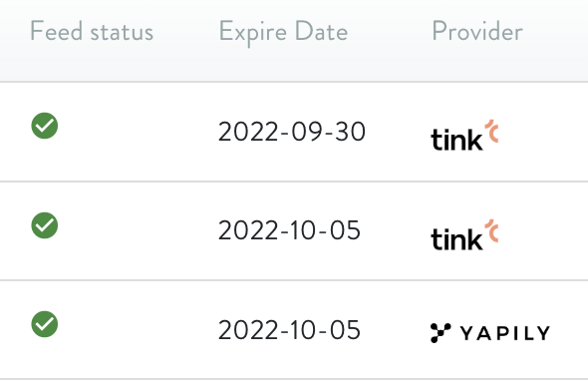Click the tink wordmark text in the second row

point(456,239)
